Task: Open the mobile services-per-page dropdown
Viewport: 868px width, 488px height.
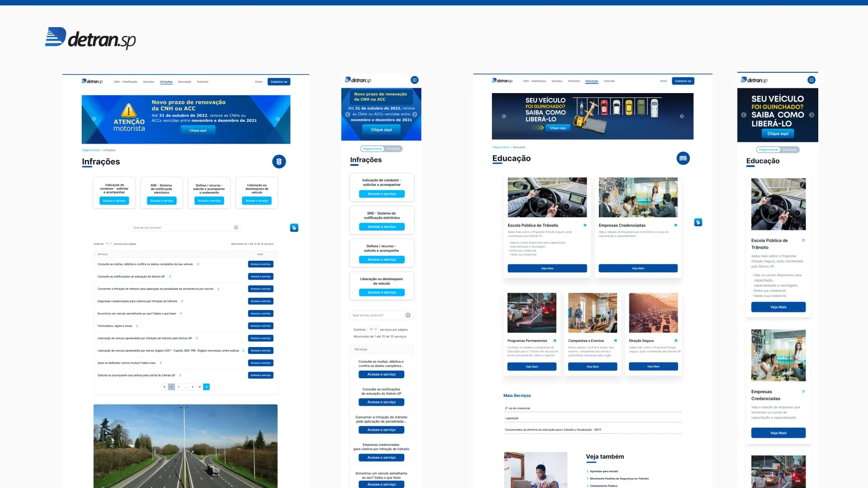Action: pos(373,329)
